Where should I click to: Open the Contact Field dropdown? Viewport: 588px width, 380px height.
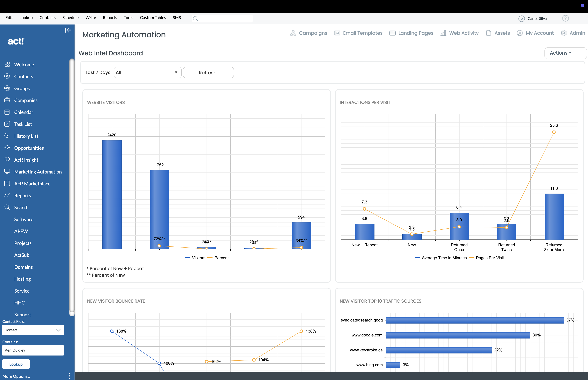pos(33,330)
